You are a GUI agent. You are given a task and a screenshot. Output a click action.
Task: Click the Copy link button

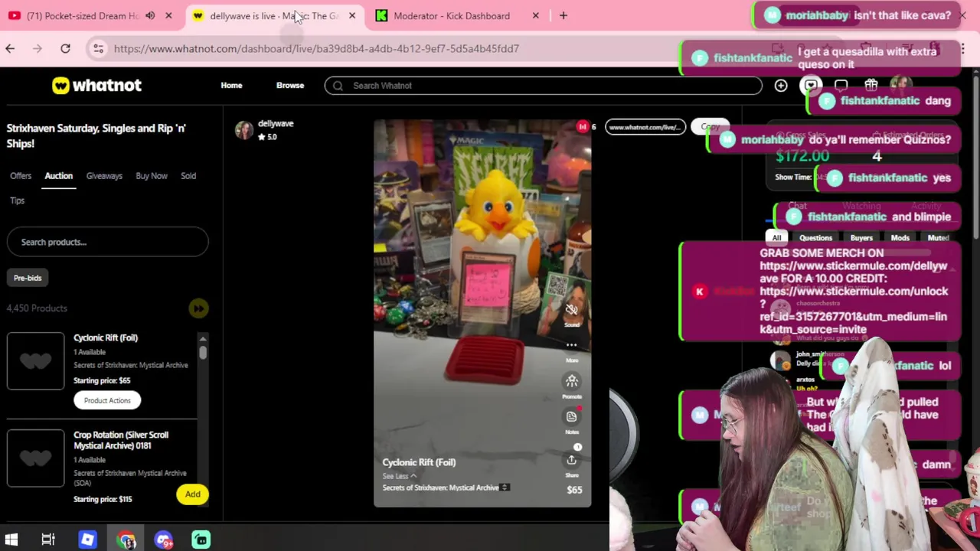coord(710,127)
